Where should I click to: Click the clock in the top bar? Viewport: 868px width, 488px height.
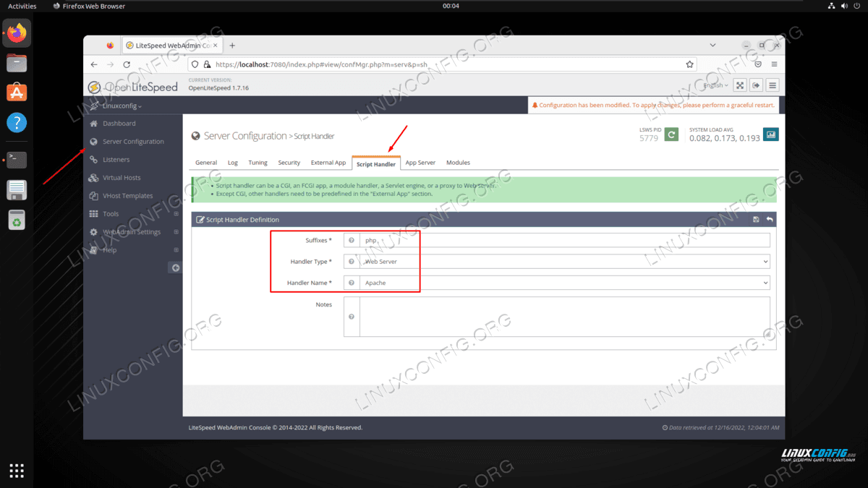[x=451, y=6]
